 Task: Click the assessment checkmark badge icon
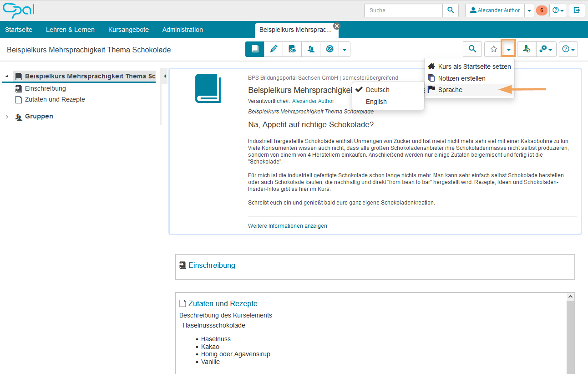click(329, 49)
